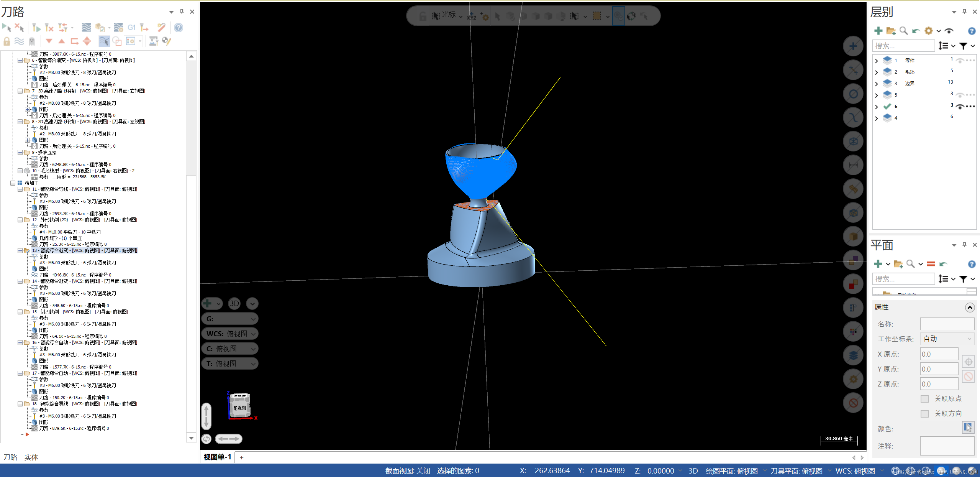Select the 视图单-1 viewsheet tab

[x=217, y=457]
